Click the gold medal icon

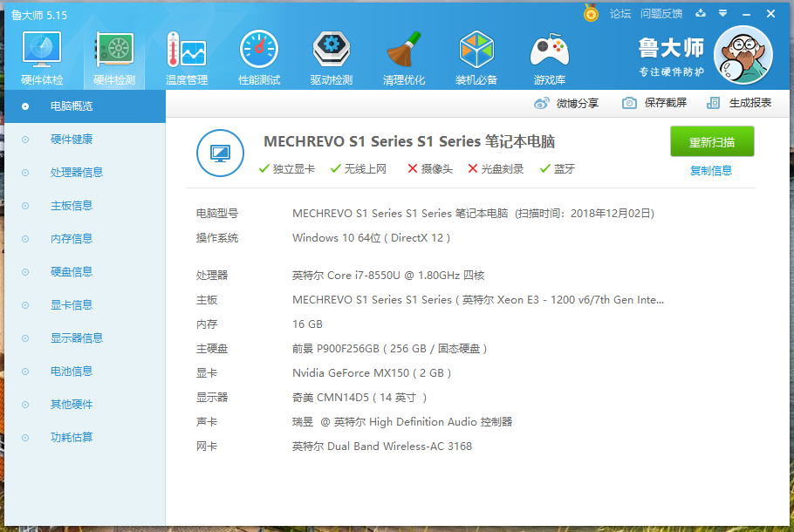pyautogui.click(x=591, y=13)
